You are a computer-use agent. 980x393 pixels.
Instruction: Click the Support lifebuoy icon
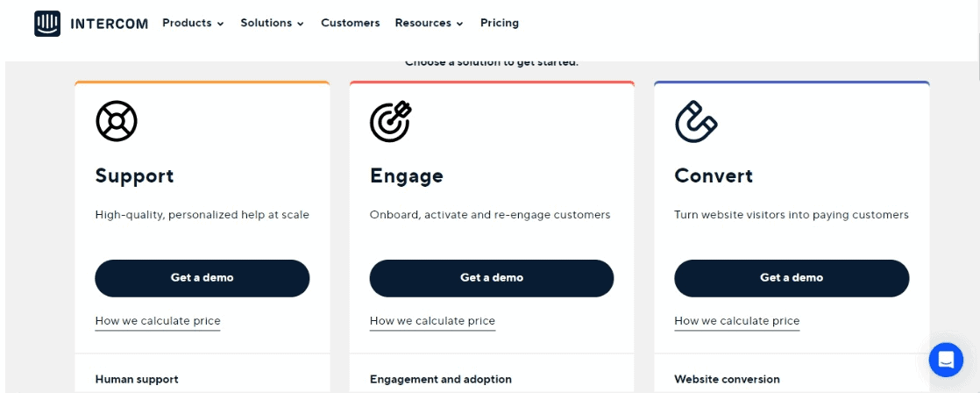[x=117, y=121]
